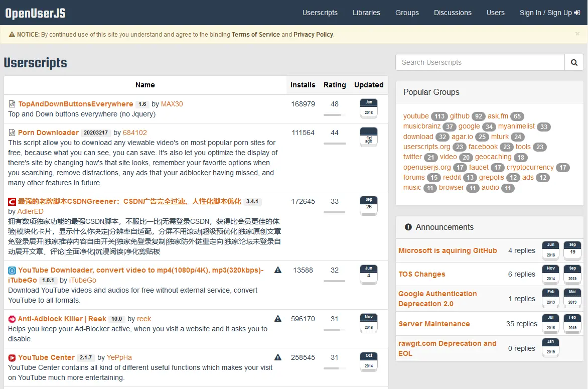Open the github group link

460,116
